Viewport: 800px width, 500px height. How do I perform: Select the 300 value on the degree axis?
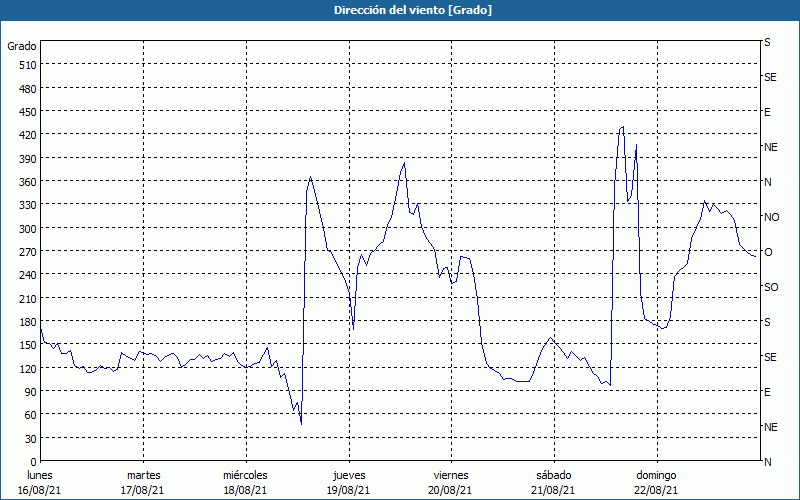(29, 229)
